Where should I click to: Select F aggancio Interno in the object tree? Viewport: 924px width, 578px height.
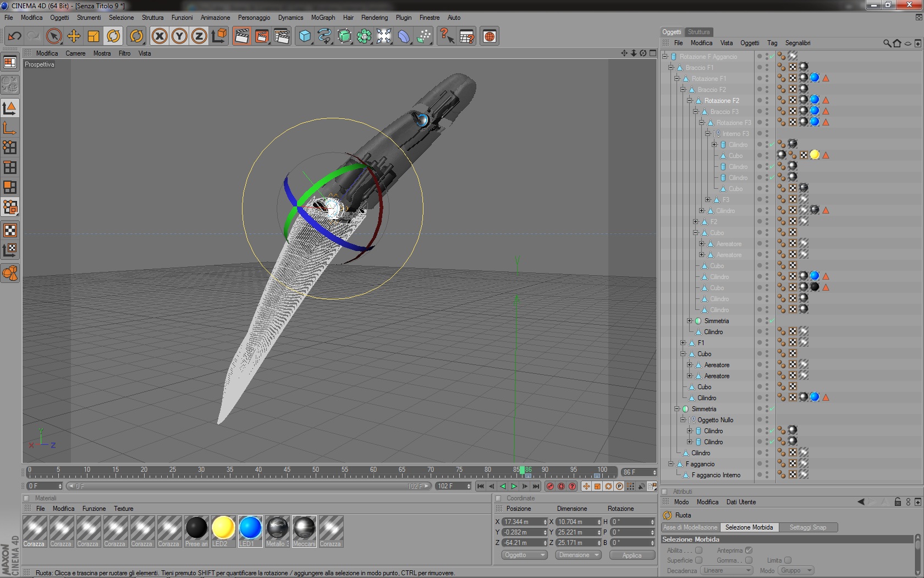click(716, 475)
